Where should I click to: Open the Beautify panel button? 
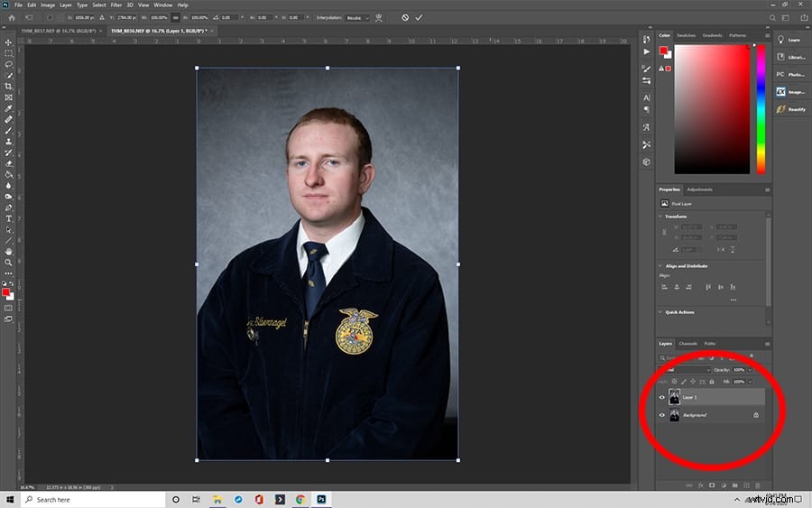[791, 109]
